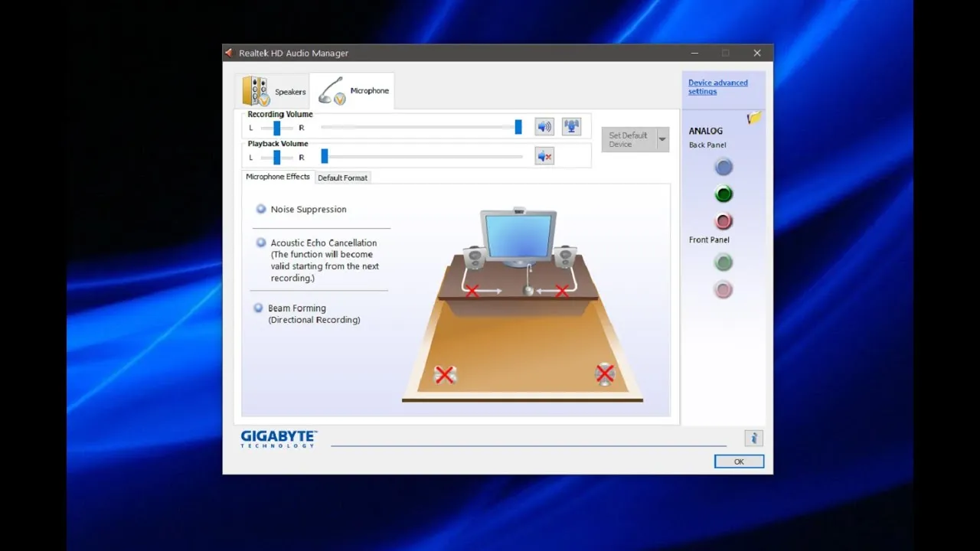Click the right desk speaker in illustration
This screenshot has width=980, height=551.
coord(565,256)
